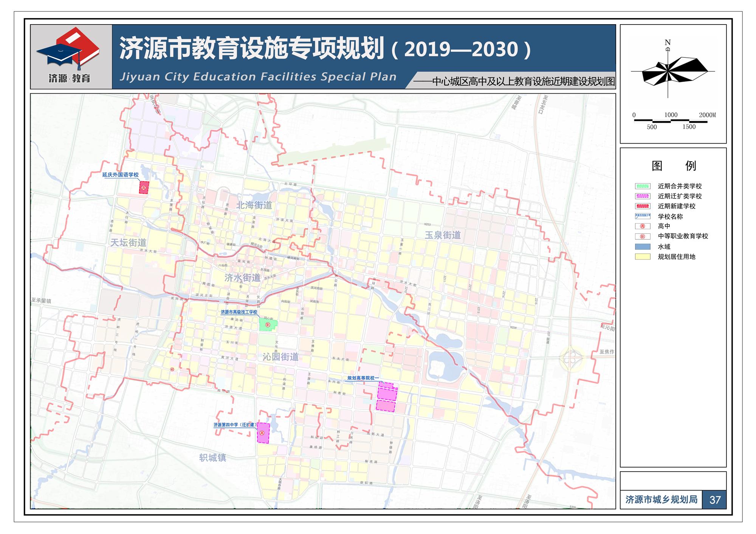Click the 规划高等院校一 school label
Image resolution: width=756 pixels, height=534 pixels.
click(x=363, y=378)
